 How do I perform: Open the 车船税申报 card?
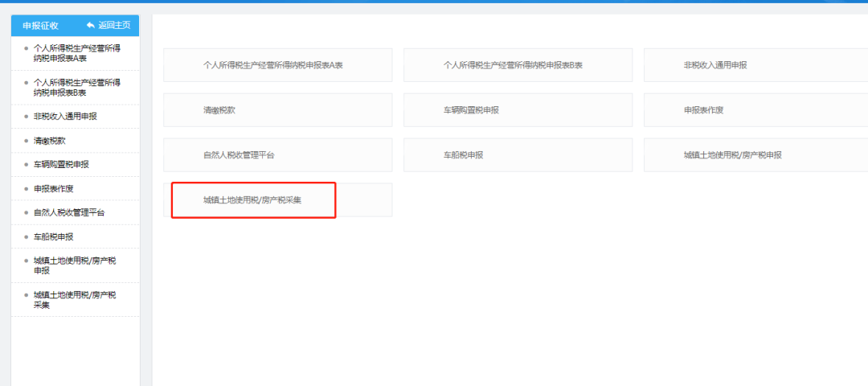pos(518,155)
